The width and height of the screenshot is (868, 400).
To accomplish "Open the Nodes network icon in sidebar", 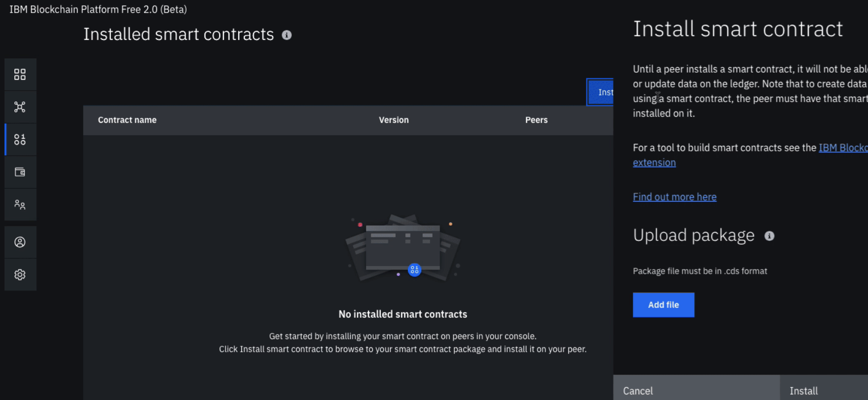I will pos(20,107).
